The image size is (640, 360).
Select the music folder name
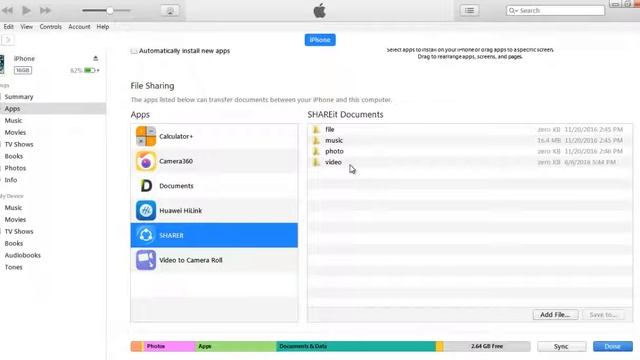pos(334,140)
